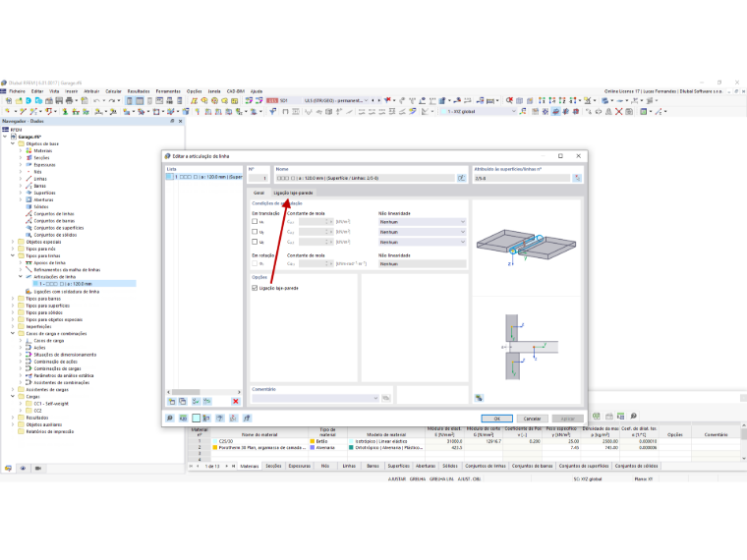Click the deselect-all icon under dialog list
The height and width of the screenshot is (560, 747).
point(206,402)
